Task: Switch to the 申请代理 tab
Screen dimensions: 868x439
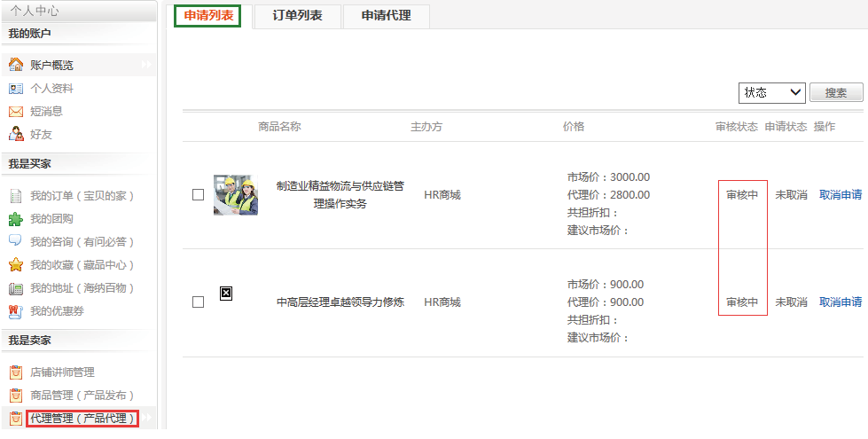Action: click(x=386, y=16)
